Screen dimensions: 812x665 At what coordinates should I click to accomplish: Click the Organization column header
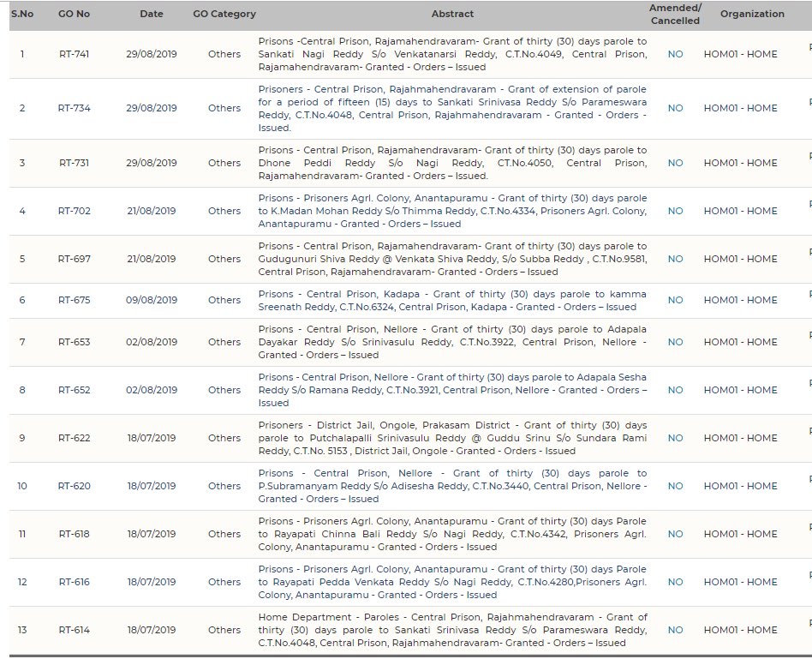click(752, 14)
